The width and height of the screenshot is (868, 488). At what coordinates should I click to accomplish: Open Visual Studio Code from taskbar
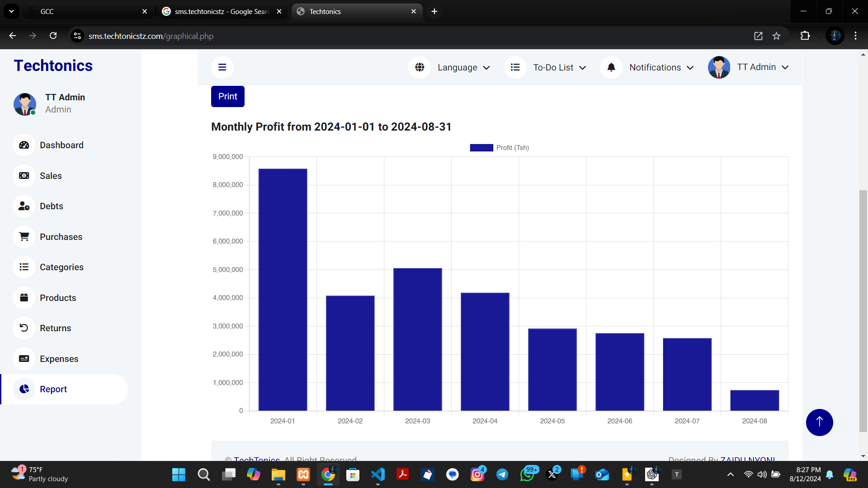(x=378, y=474)
